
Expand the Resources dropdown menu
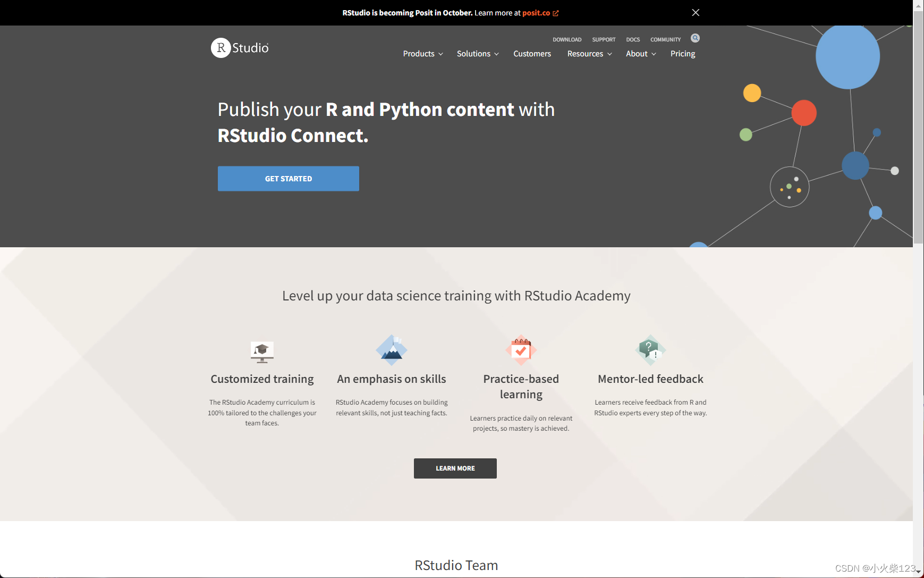coord(589,54)
